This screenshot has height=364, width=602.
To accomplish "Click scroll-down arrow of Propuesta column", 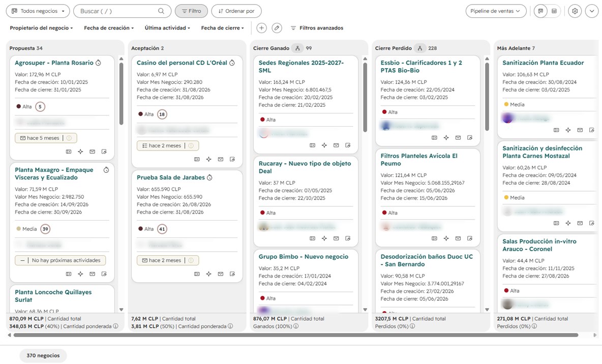I will pos(122,310).
